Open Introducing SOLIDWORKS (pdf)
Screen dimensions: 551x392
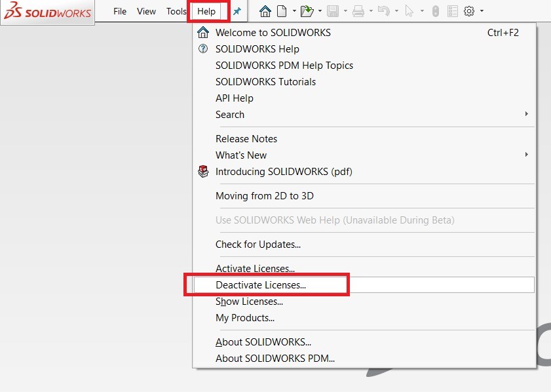tap(364, 172)
